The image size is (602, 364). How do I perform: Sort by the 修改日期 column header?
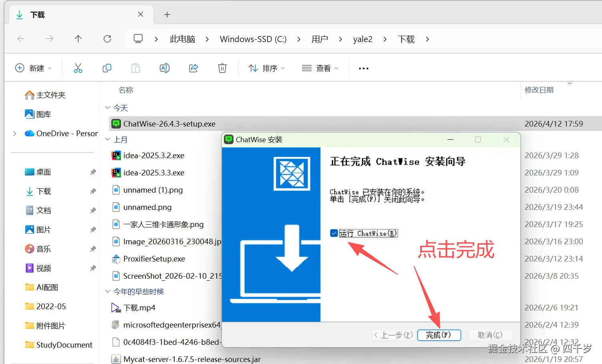pyautogui.click(x=539, y=90)
